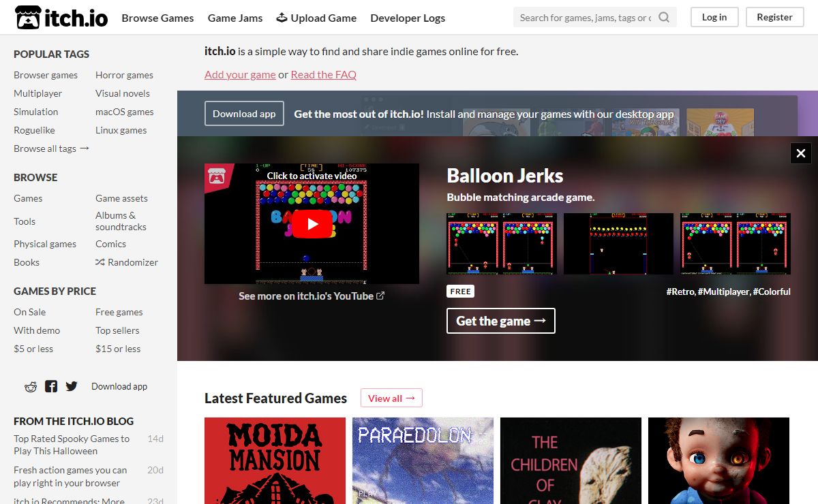Image resolution: width=818 pixels, height=504 pixels.
Task: Select the #Retro tag
Action: (680, 292)
